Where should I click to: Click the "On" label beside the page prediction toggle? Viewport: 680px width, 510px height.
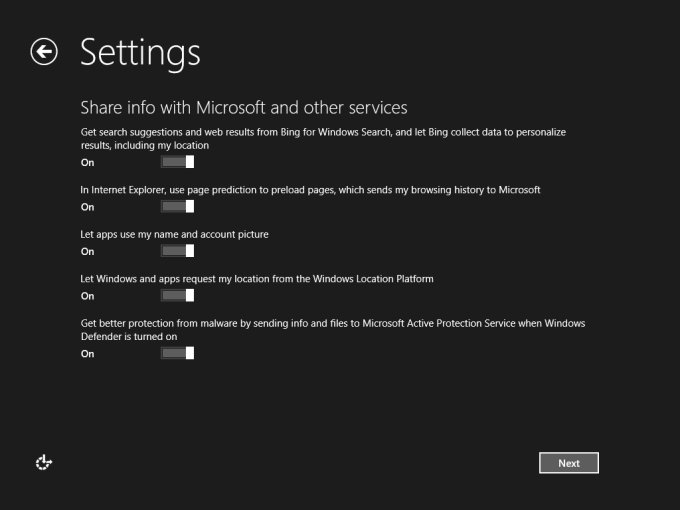(x=88, y=207)
